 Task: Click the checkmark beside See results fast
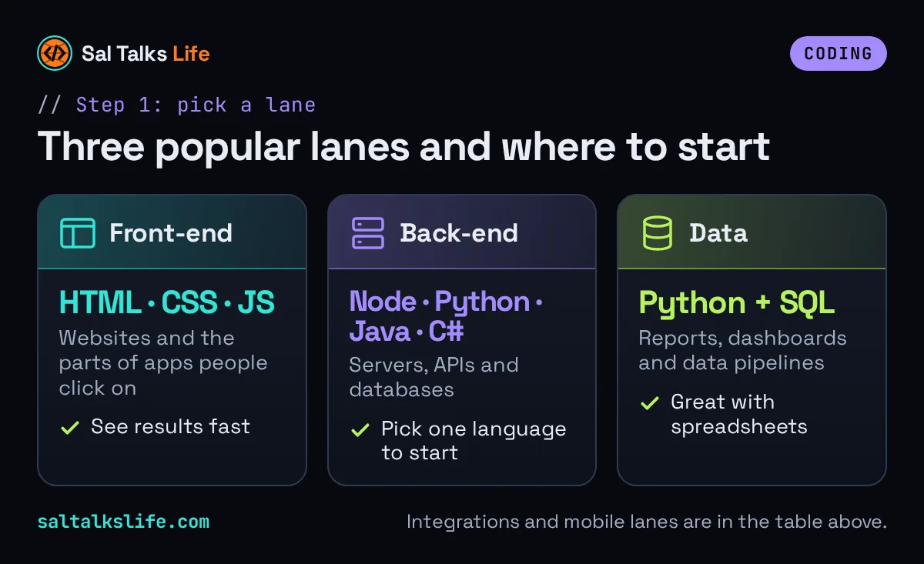pos(70,427)
